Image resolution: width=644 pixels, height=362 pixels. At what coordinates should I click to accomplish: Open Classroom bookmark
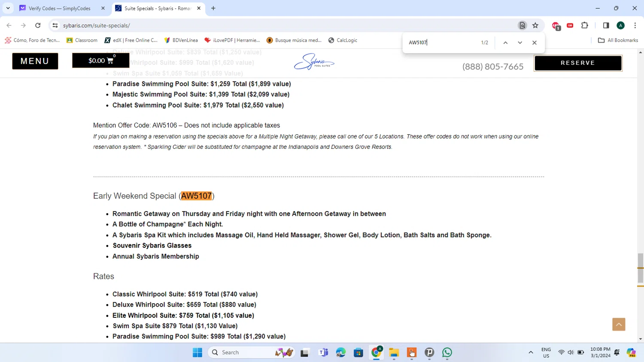pyautogui.click(x=82, y=40)
